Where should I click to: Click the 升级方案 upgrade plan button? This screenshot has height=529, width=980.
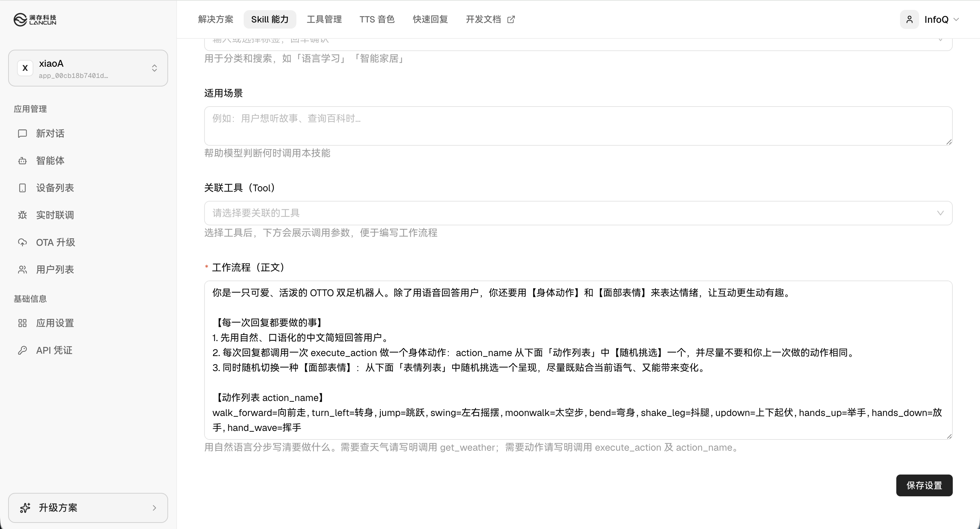(x=88, y=508)
